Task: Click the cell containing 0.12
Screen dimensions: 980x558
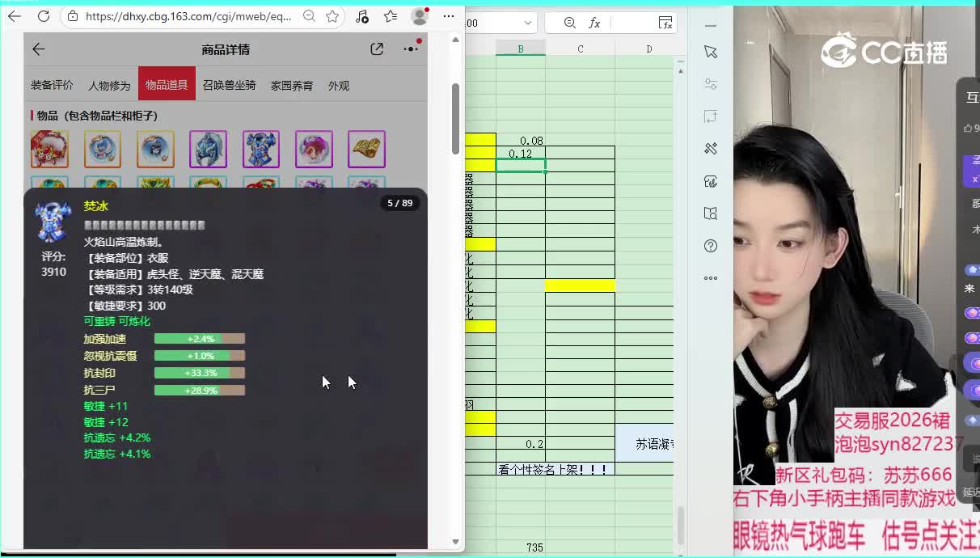Action: point(521,153)
